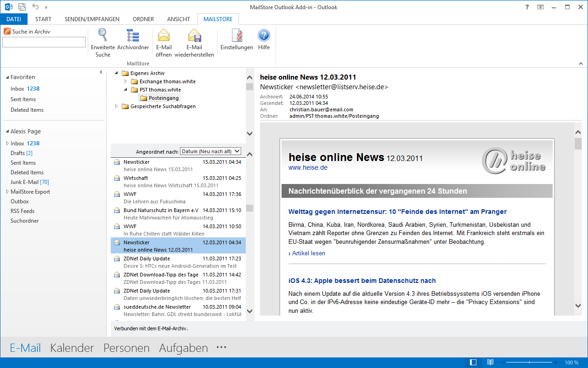Open the Kalender view

click(x=72, y=348)
